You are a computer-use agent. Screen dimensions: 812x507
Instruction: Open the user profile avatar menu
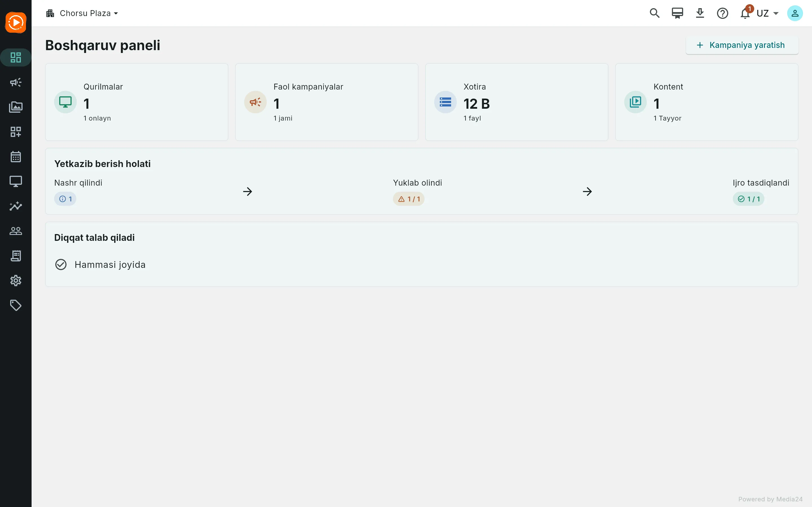795,14
